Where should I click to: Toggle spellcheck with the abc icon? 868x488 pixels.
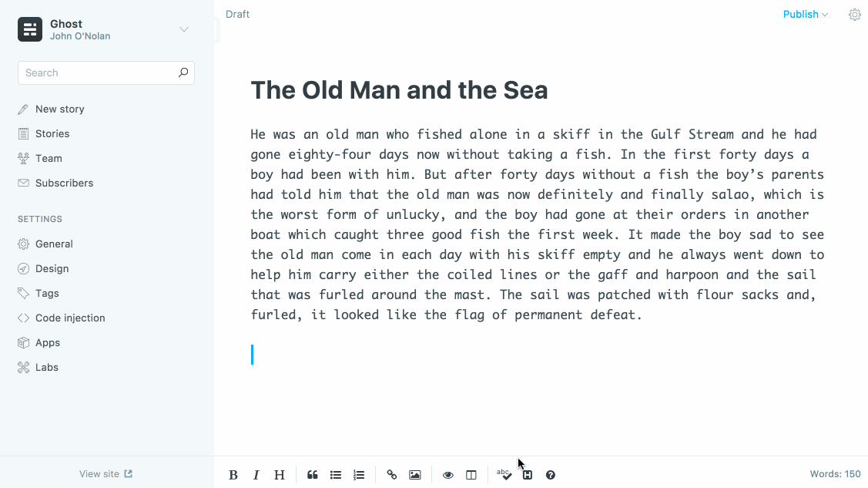point(504,474)
